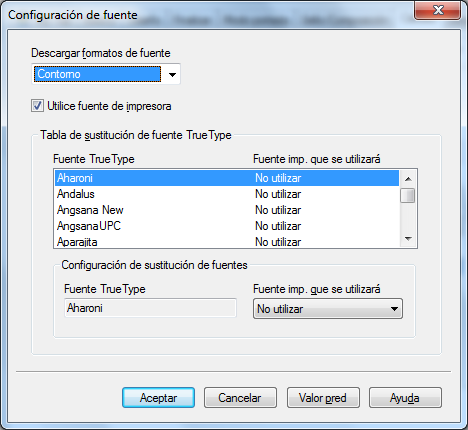Click the scroll up arrow in font list
468x430 pixels.
[408, 179]
